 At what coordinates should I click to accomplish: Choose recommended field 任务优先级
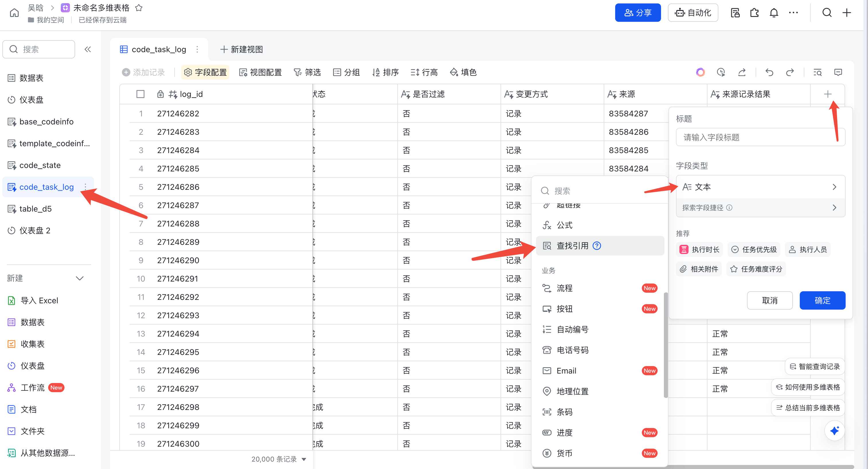754,249
